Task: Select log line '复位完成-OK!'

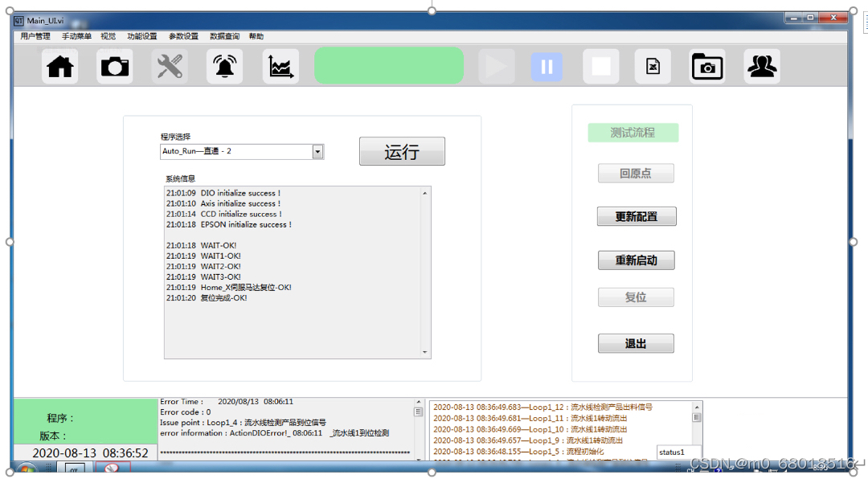Action: click(207, 298)
